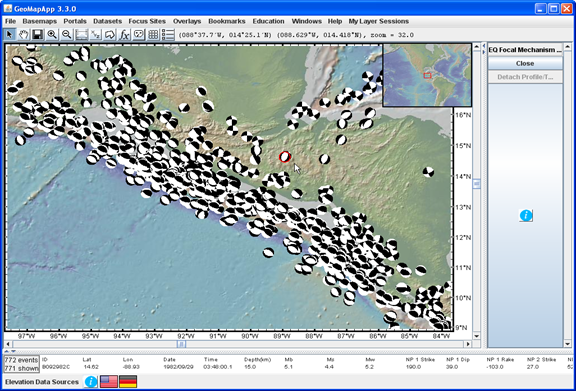Viewport: 576px width, 391px height.
Task: Open My Layer Sessions menu
Action: [378, 21]
